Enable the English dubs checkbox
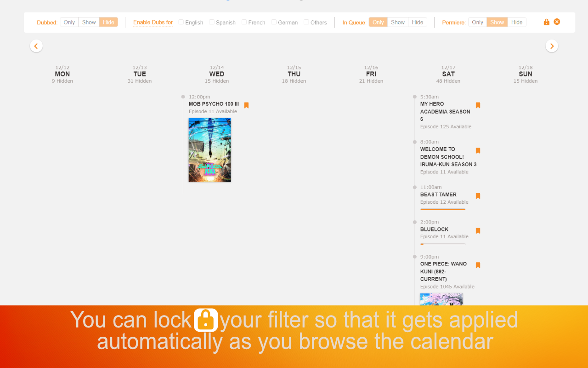The height and width of the screenshot is (368, 588). point(181,22)
